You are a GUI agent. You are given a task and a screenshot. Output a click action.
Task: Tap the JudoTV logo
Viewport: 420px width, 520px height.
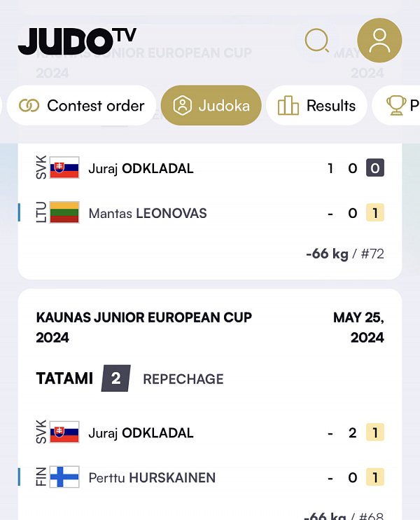click(x=77, y=41)
